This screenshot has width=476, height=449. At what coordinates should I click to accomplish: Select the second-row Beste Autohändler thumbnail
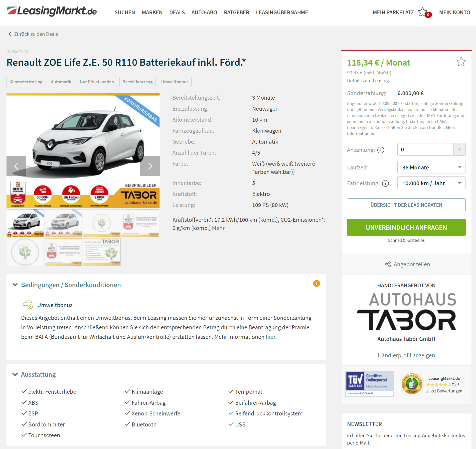click(63, 252)
